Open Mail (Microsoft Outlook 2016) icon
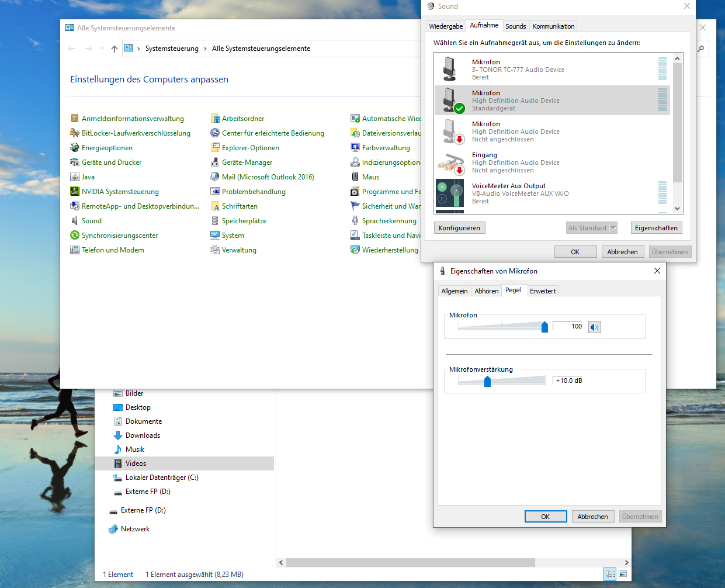725x588 pixels. [x=215, y=177]
